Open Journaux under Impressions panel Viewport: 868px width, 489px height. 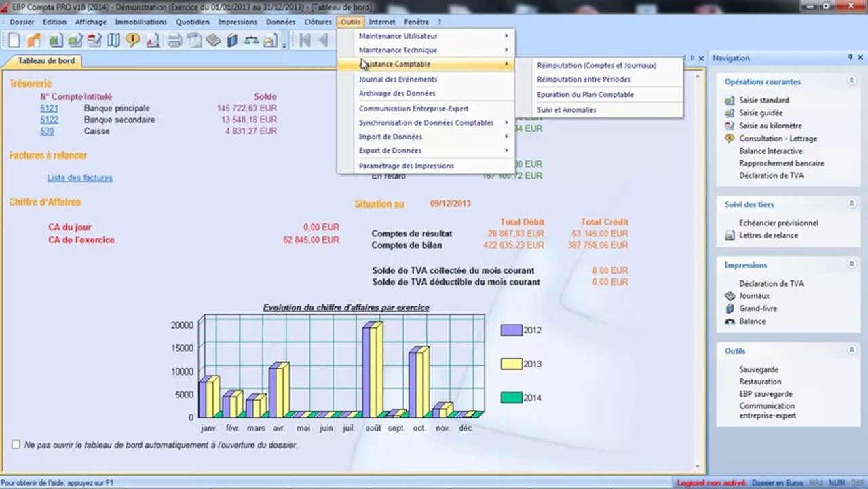coord(755,296)
